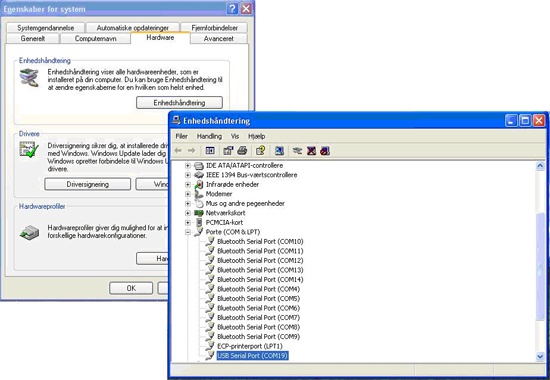550x380 pixels.
Task: Open the Handling menu
Action: click(209, 136)
